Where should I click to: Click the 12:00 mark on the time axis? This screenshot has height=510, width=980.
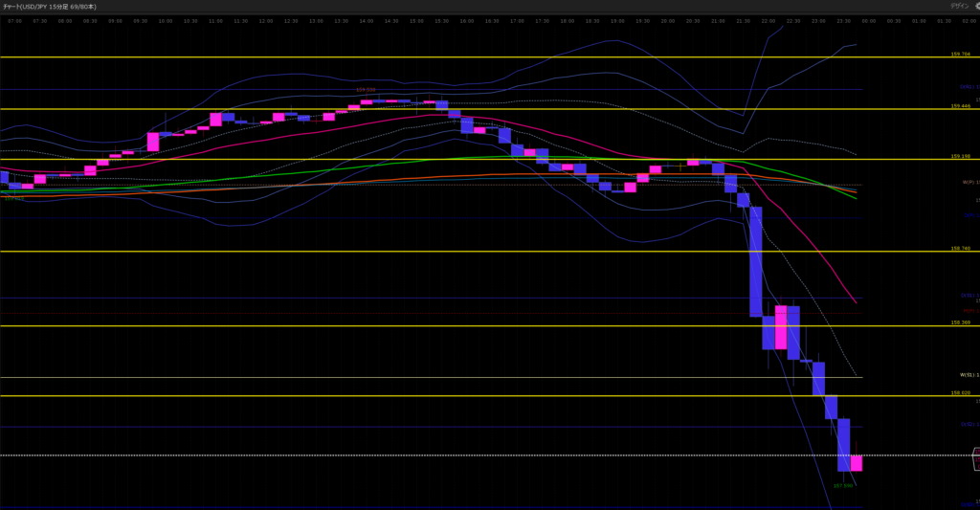pyautogui.click(x=266, y=20)
